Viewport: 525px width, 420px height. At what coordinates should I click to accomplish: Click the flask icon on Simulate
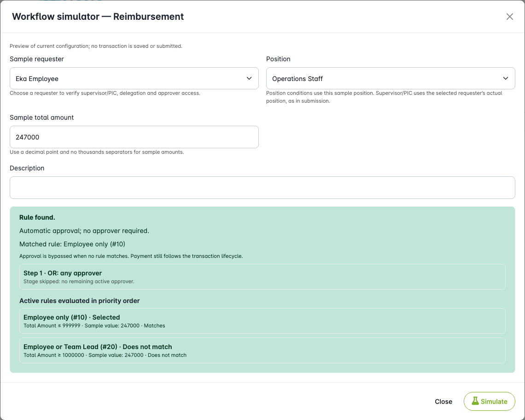click(475, 401)
